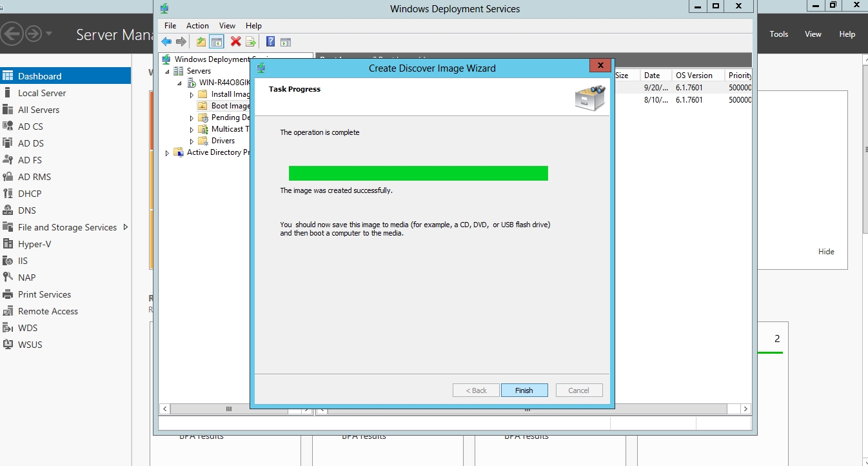Open the Action menu in WDS
Viewport: 868px width, 466px height.
click(197, 26)
